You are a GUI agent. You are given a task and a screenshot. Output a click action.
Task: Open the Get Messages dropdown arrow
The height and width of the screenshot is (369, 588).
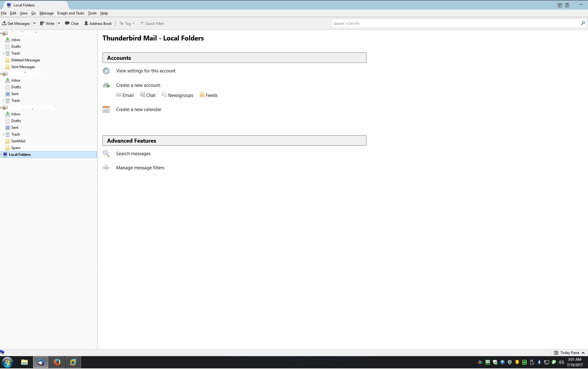click(34, 23)
